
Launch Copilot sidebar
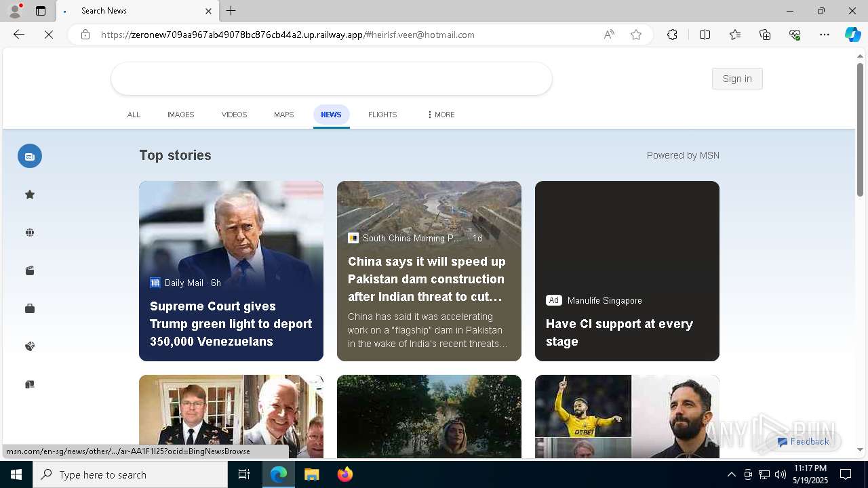pos(852,35)
